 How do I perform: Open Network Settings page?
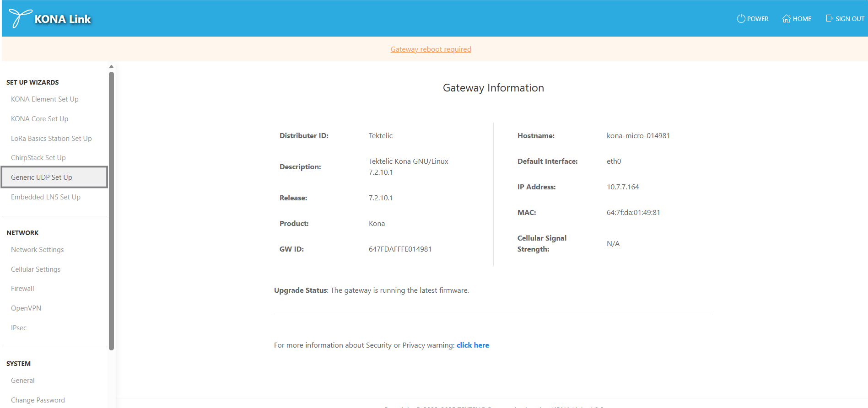38,250
